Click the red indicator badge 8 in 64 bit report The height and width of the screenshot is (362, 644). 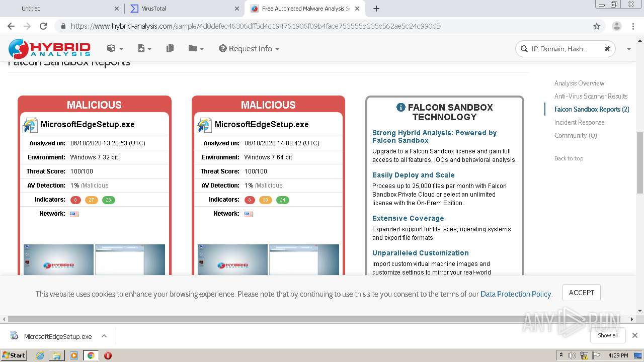(250, 200)
